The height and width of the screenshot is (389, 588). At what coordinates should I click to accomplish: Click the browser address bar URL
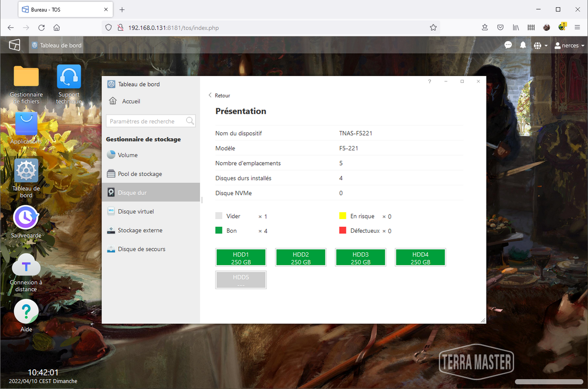173,28
